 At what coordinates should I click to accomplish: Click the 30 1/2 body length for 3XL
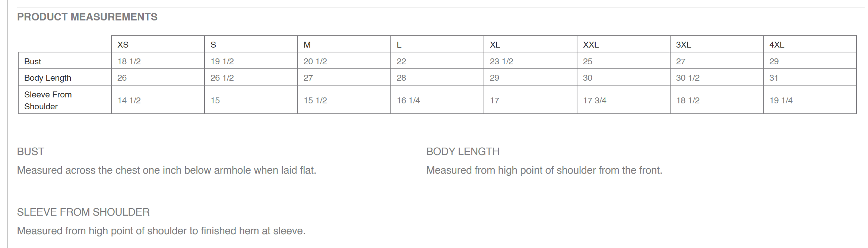pyautogui.click(x=688, y=78)
